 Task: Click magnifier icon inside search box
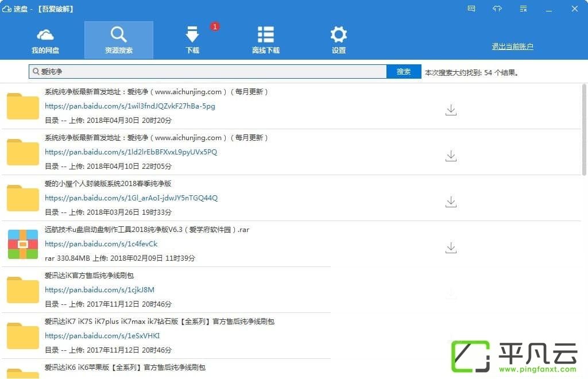[36, 71]
